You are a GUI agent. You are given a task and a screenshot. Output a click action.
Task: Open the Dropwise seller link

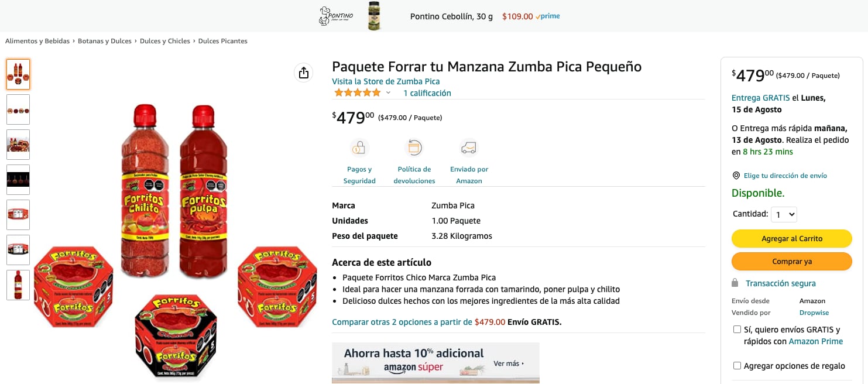pyautogui.click(x=814, y=313)
